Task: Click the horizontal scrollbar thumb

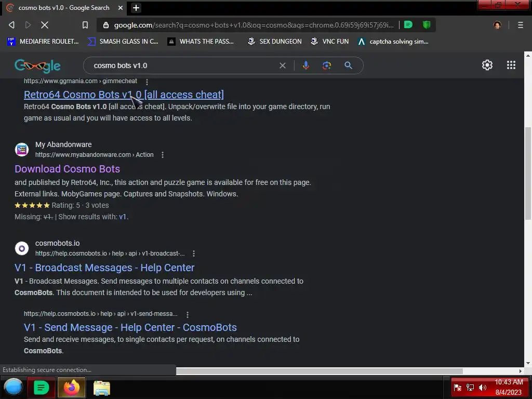Action: 320,371
